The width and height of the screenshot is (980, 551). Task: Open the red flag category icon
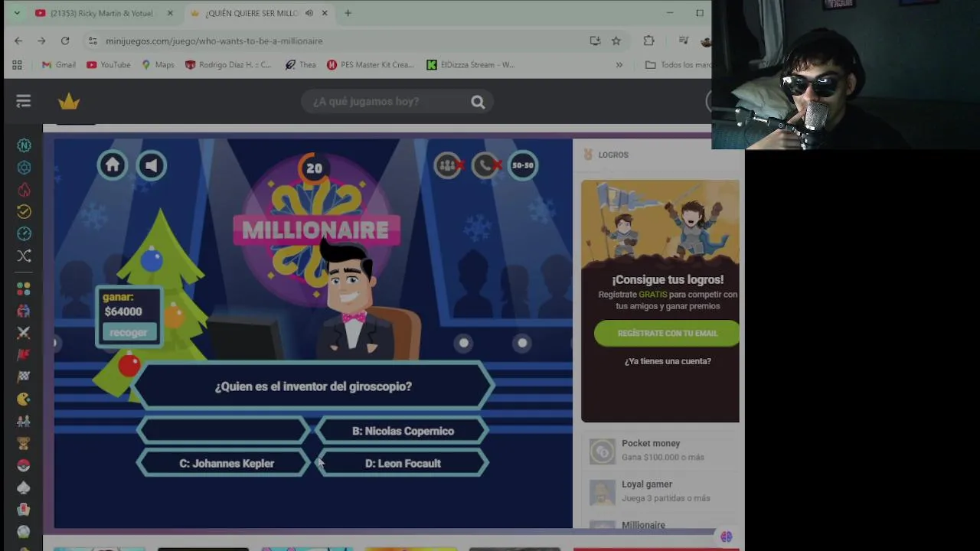[x=24, y=355]
